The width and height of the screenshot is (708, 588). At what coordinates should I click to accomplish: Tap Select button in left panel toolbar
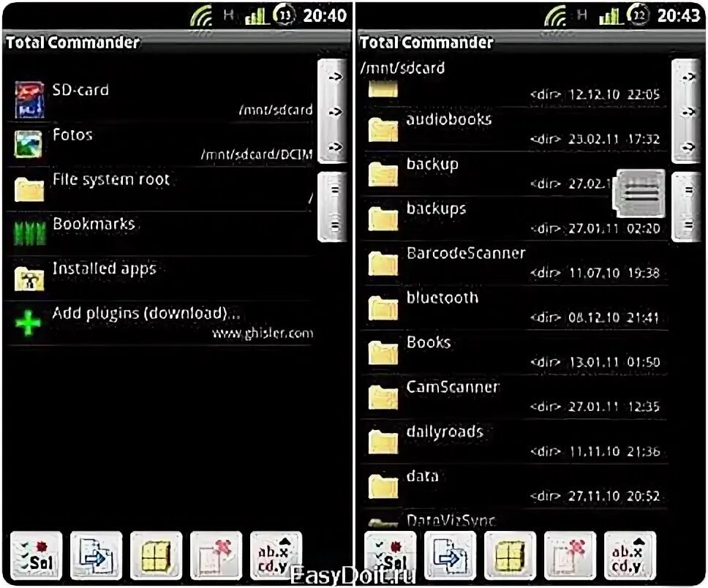(x=36, y=556)
